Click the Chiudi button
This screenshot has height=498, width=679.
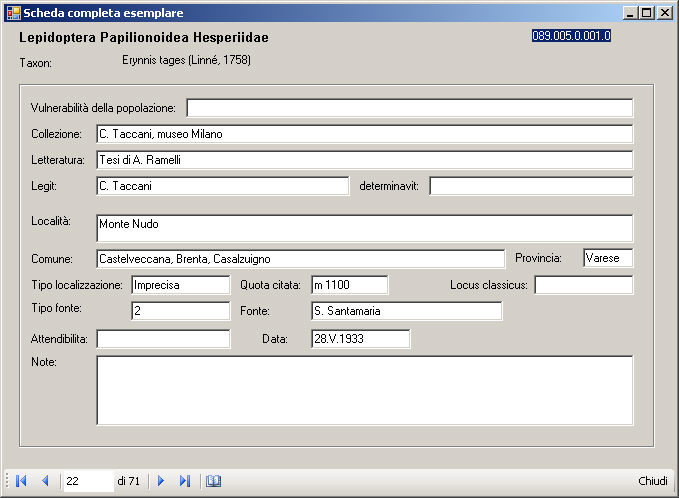point(653,481)
